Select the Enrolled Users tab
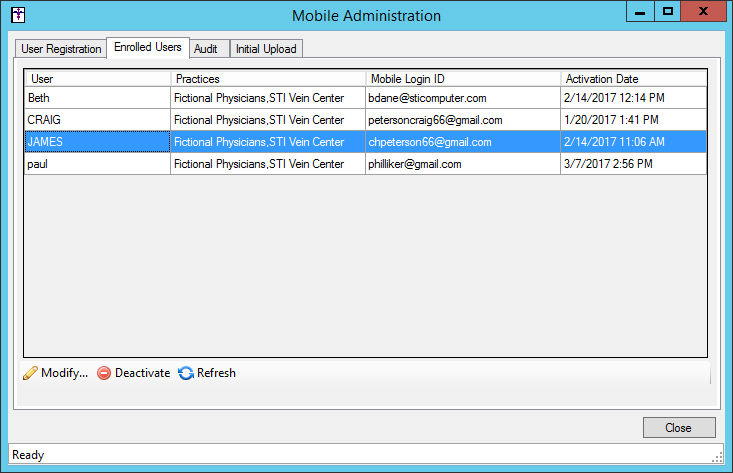This screenshot has height=473, width=733. [x=147, y=48]
